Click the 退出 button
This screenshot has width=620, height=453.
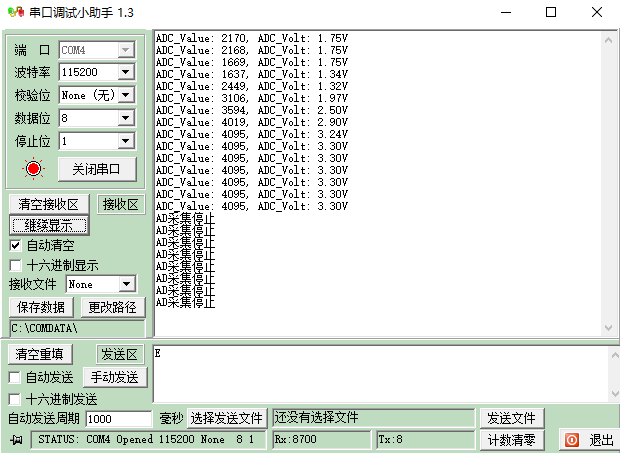point(589,440)
